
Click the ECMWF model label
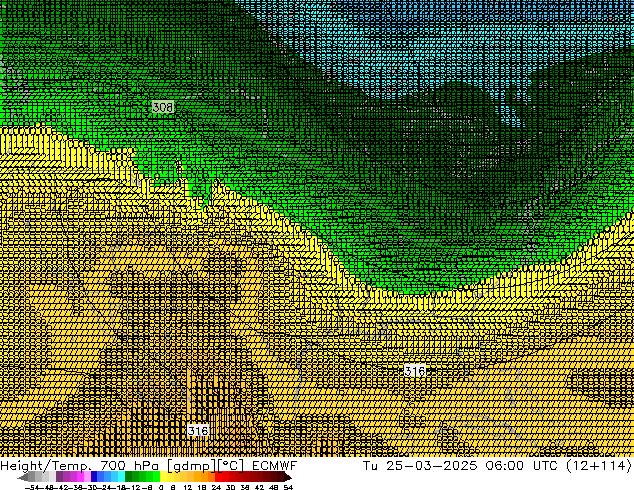click(x=275, y=465)
